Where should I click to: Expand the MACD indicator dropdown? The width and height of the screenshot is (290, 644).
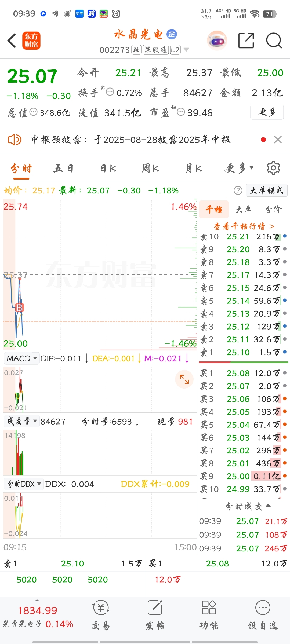tap(22, 358)
